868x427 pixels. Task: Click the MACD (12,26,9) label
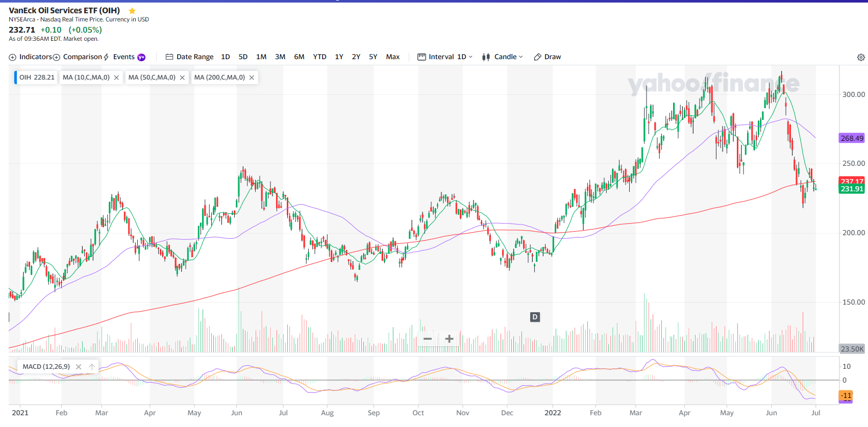(46, 367)
